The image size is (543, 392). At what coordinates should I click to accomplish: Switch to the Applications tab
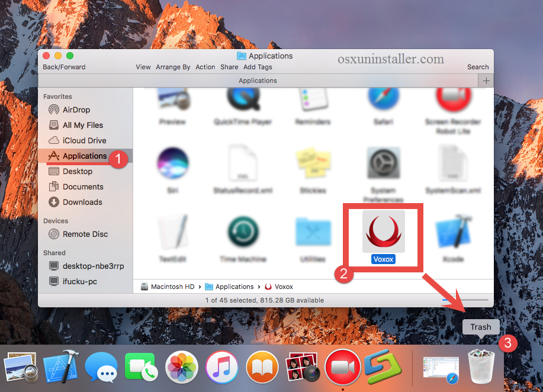(x=257, y=81)
